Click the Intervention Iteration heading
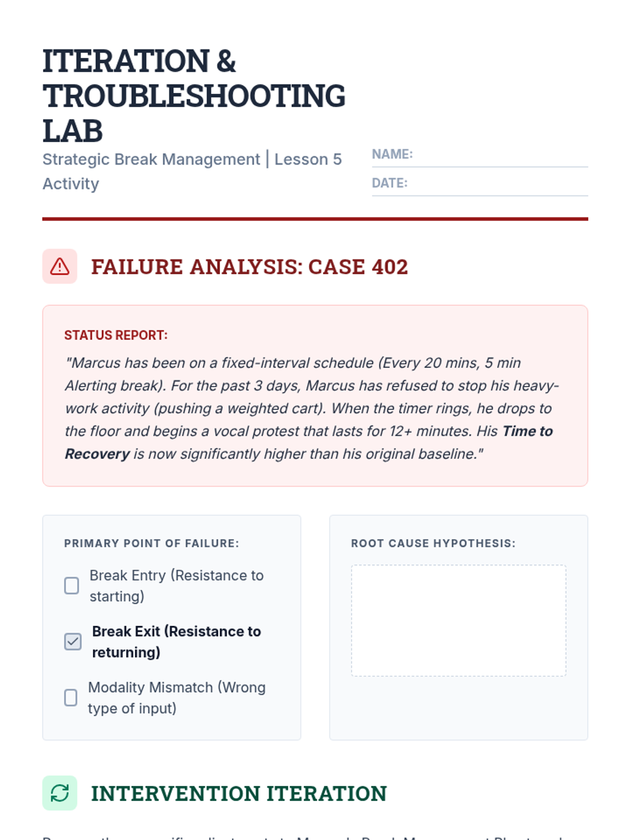This screenshot has height=840, width=630. [x=239, y=793]
